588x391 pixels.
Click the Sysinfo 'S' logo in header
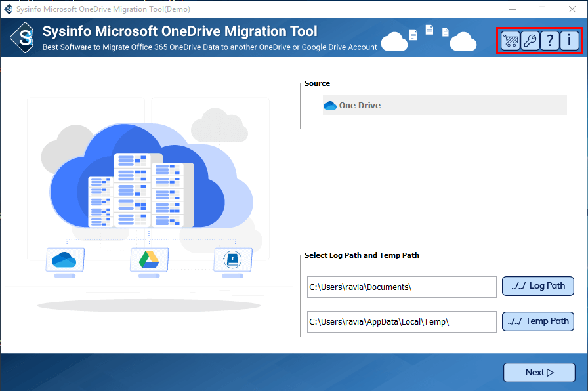point(22,37)
